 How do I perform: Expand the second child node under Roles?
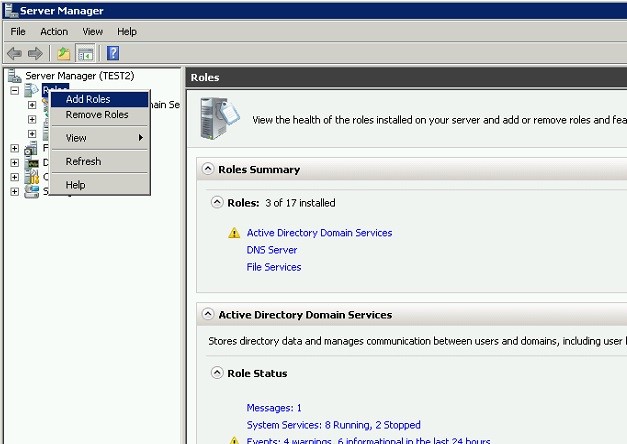click(x=32, y=119)
